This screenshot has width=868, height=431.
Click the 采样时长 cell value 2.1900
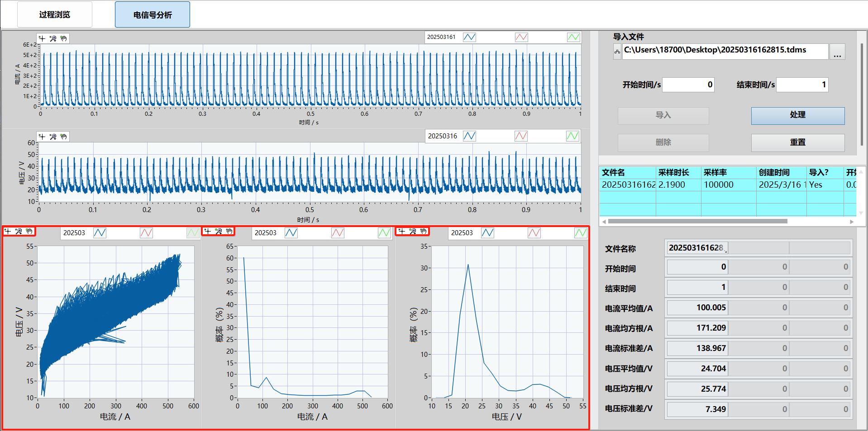678,185
